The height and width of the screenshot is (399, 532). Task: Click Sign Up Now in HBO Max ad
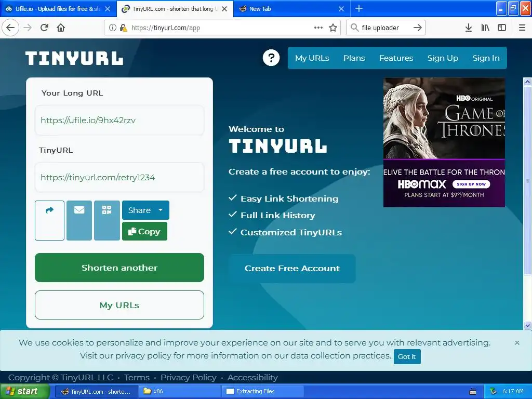tap(471, 184)
